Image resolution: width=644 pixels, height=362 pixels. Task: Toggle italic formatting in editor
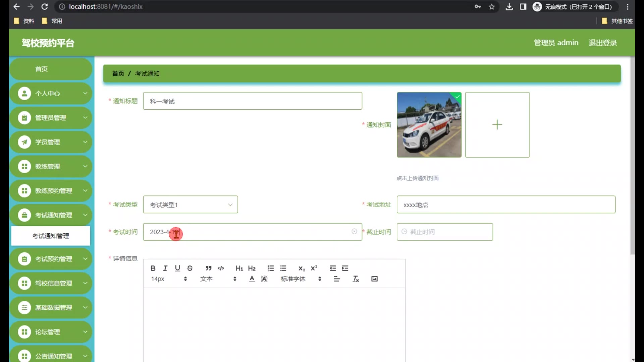[x=165, y=268]
